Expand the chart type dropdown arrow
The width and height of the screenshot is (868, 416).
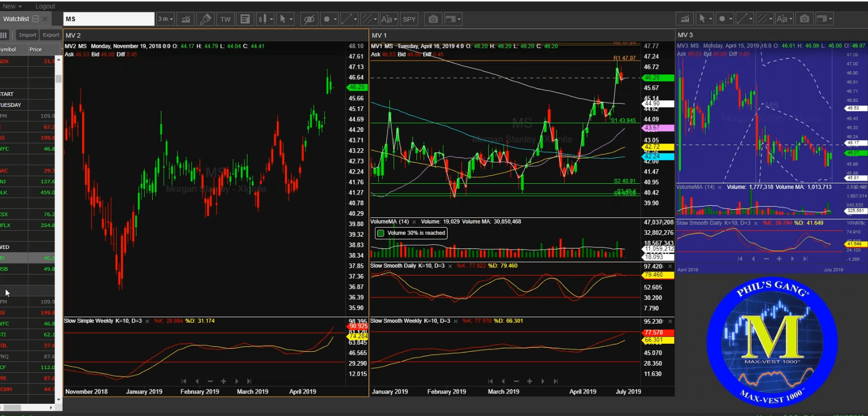pos(271,19)
